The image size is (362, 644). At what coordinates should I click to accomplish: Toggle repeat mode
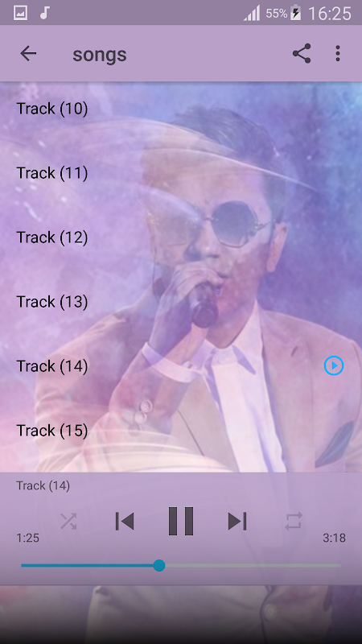pyautogui.click(x=294, y=521)
